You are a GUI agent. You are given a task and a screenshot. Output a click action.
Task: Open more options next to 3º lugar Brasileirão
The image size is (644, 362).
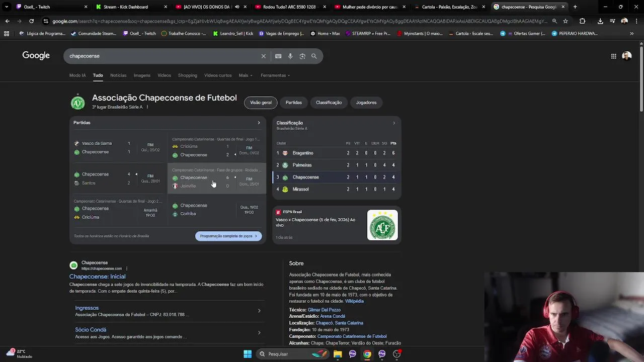point(147,107)
